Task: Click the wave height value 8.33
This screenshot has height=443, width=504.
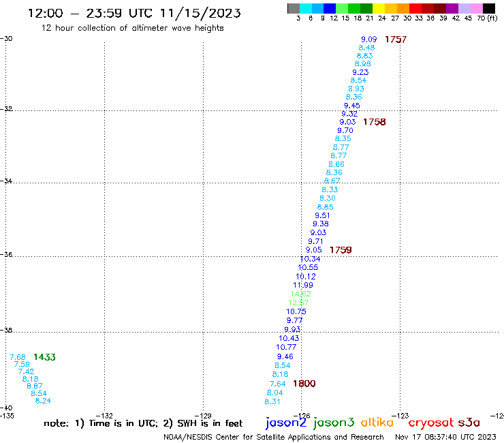Action: click(330, 189)
